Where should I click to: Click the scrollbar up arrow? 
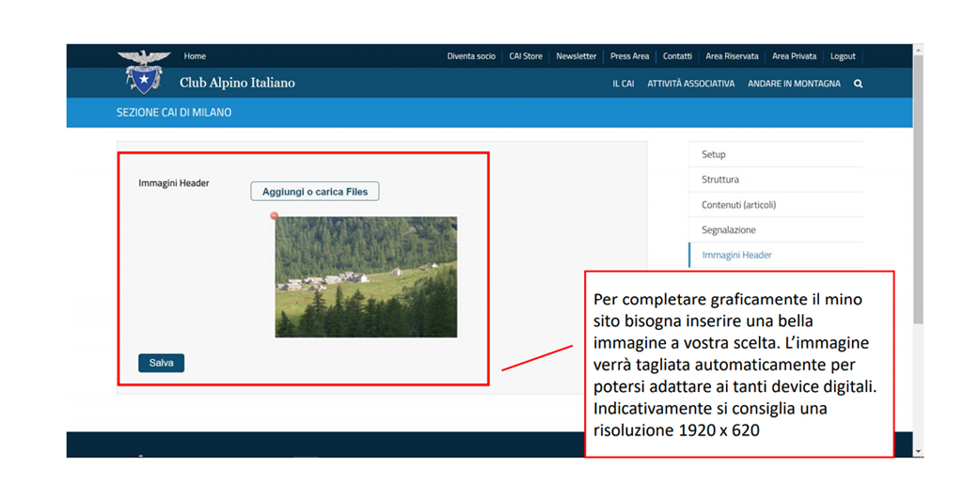(918, 49)
